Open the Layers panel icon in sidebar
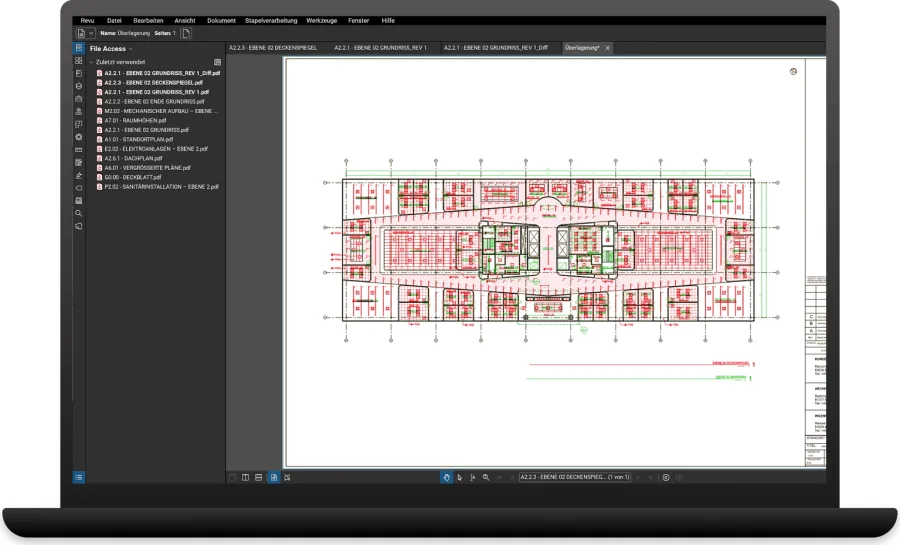This screenshot has height=545, width=900. click(x=79, y=86)
